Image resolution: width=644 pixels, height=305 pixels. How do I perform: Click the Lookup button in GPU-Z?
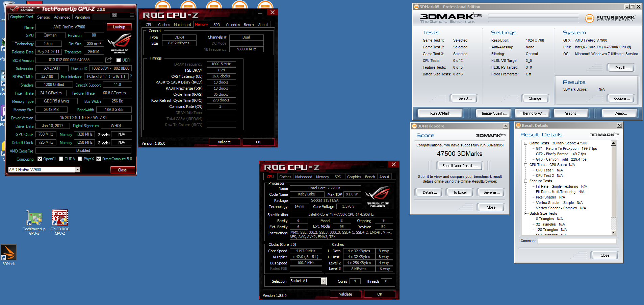[x=119, y=27]
